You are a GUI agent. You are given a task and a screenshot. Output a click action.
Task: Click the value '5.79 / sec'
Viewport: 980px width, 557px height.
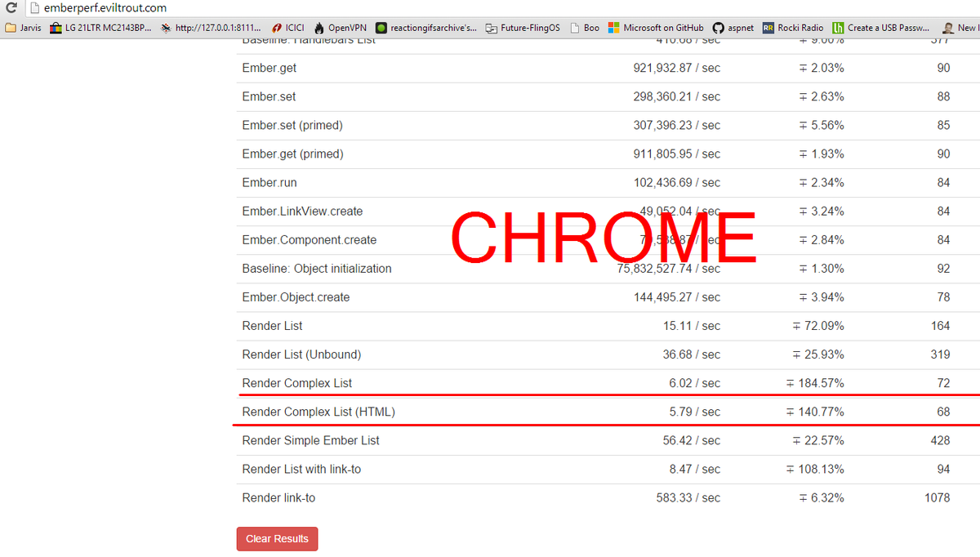pos(695,412)
